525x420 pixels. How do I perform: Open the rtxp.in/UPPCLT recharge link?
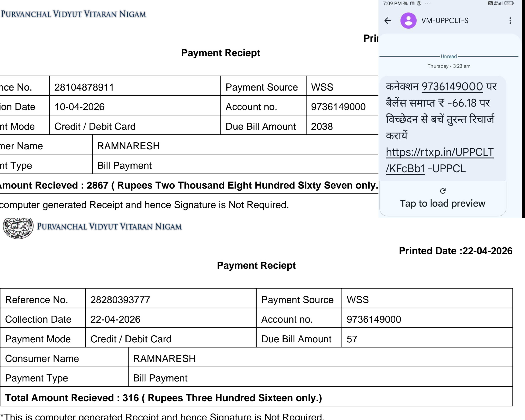(x=440, y=153)
